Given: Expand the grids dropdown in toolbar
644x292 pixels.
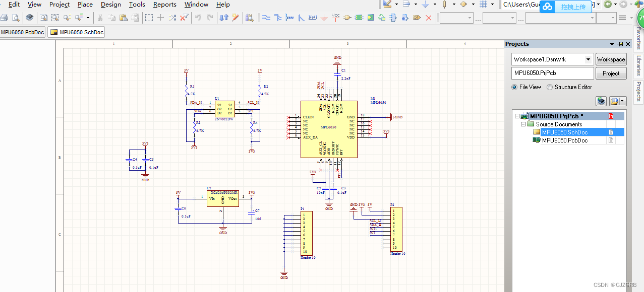Looking at the screenshot, I should (492, 5).
